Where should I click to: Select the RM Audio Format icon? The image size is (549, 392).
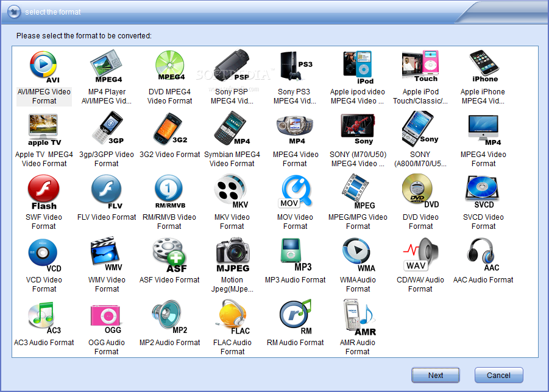pyautogui.click(x=296, y=317)
